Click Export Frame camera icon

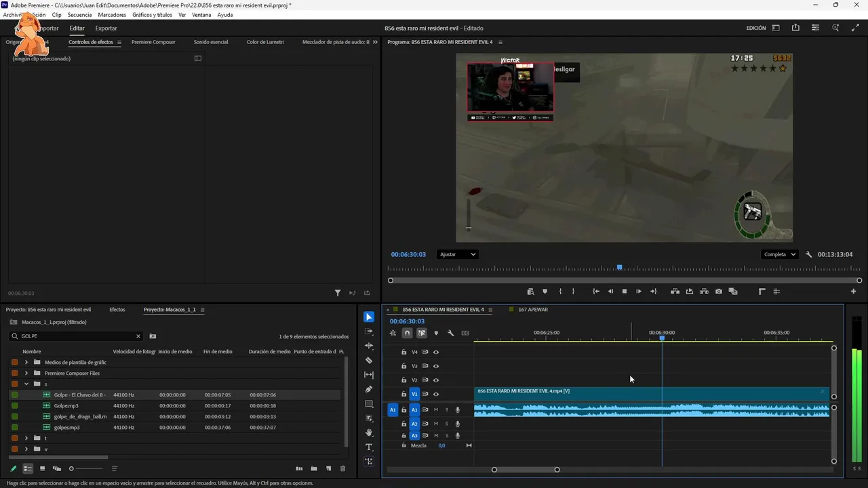pos(719,291)
